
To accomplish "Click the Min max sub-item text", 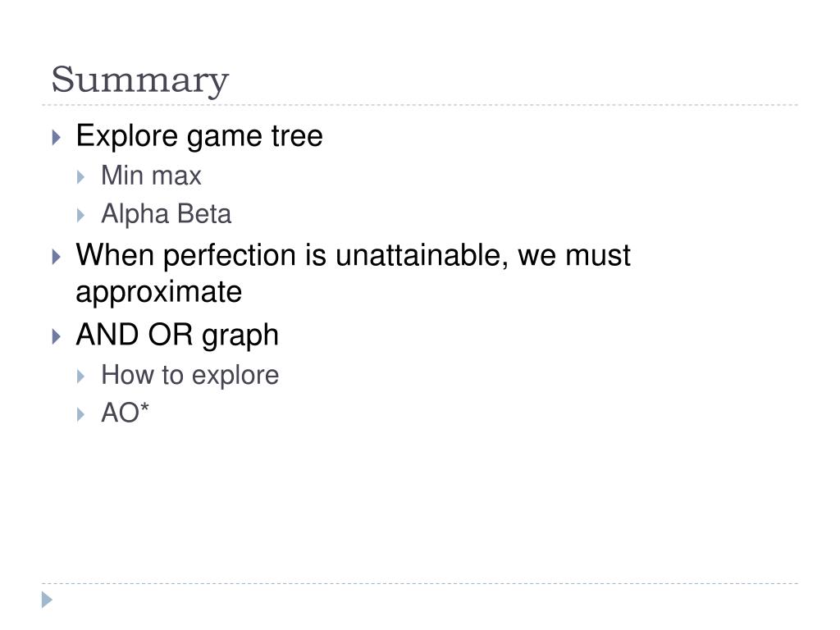I will (x=151, y=176).
